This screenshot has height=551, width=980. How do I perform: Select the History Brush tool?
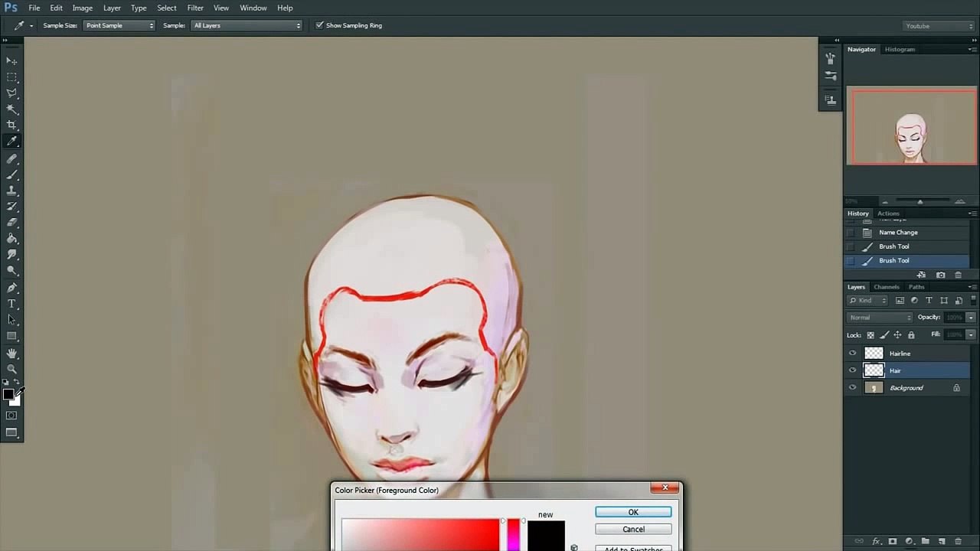tap(11, 207)
